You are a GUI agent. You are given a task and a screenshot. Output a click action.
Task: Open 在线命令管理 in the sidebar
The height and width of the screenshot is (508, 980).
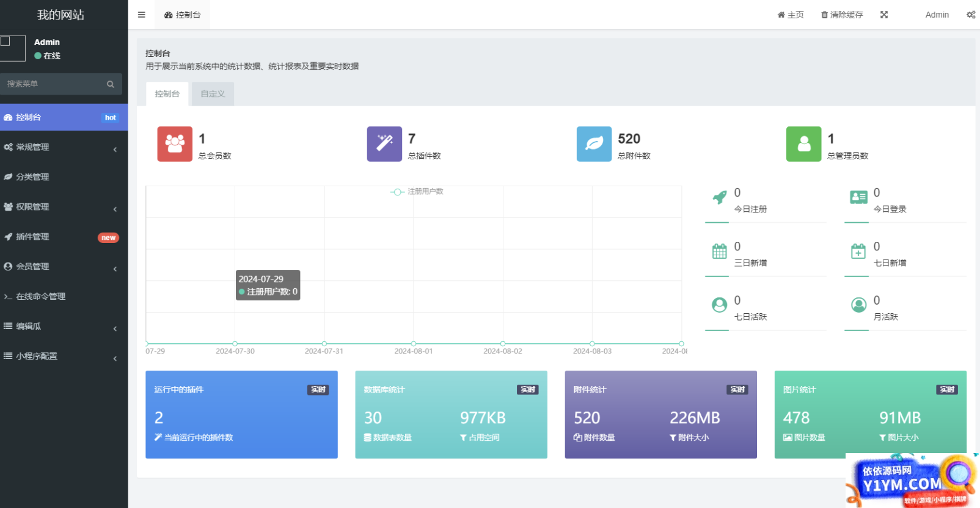pyautogui.click(x=64, y=297)
